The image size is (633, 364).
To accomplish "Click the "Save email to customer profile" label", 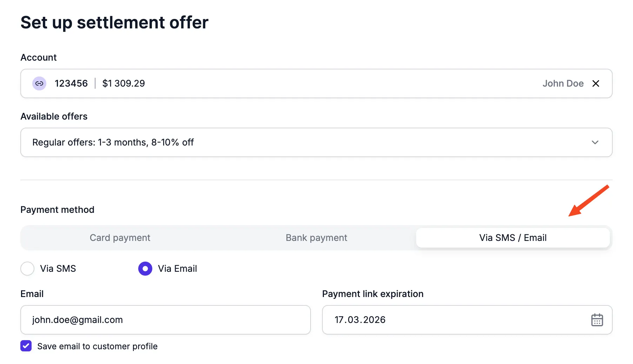I will (x=97, y=346).
